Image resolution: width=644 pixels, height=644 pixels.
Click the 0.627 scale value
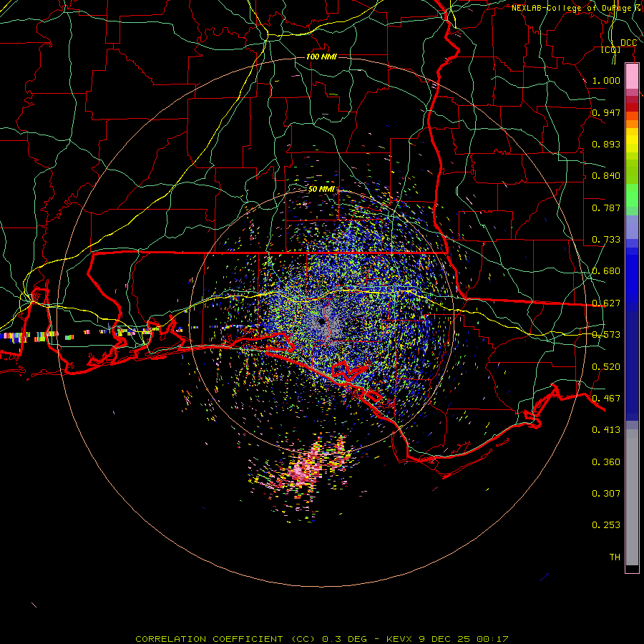606,303
